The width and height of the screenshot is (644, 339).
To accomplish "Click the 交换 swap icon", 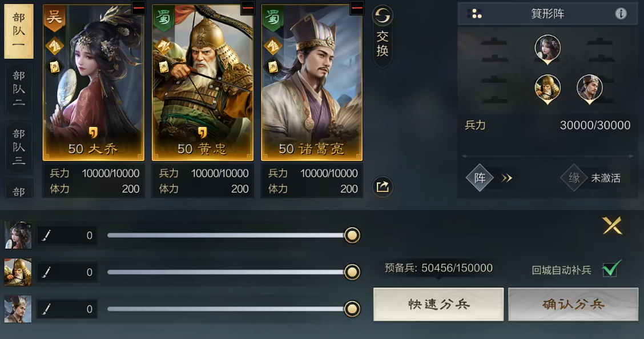I will click(383, 36).
